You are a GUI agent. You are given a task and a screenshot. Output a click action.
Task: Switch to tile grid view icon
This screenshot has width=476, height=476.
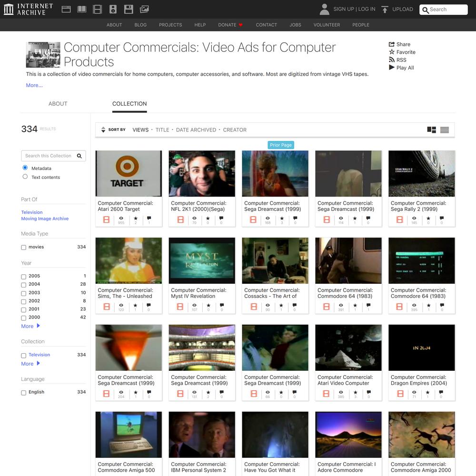431,130
